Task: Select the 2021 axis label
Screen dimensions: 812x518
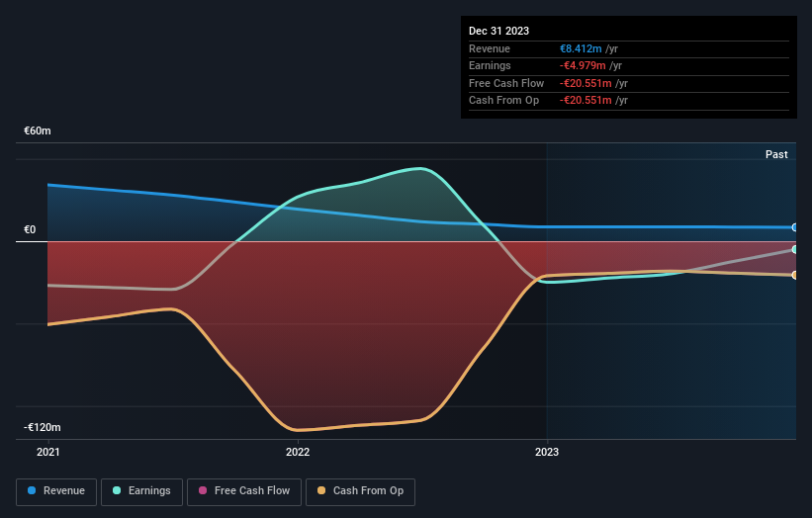Action: 48,453
